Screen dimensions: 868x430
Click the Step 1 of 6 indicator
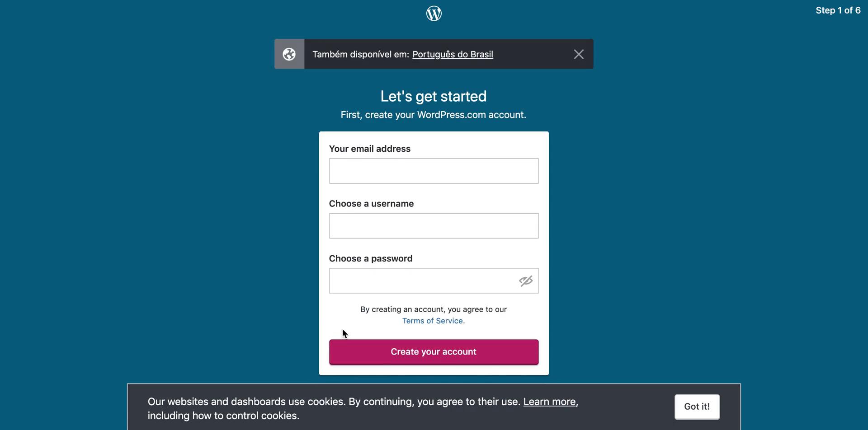838,10
